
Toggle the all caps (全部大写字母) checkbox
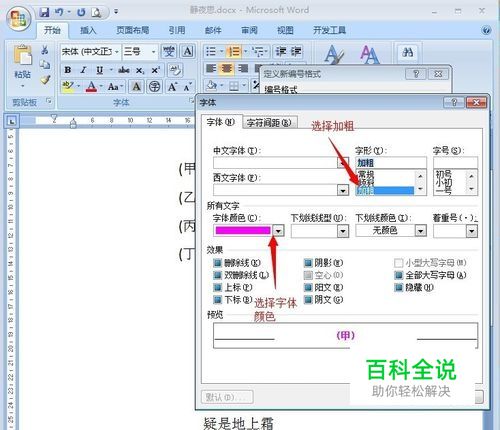coord(399,275)
